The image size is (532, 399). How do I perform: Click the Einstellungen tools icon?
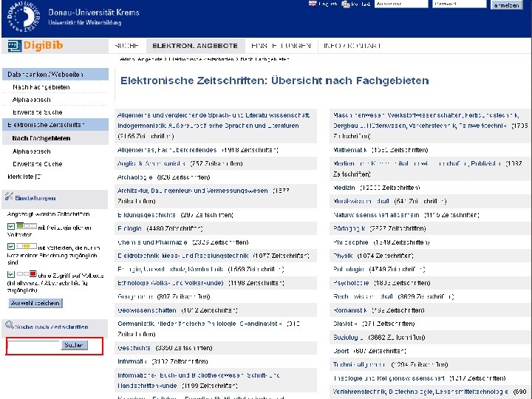9,197
